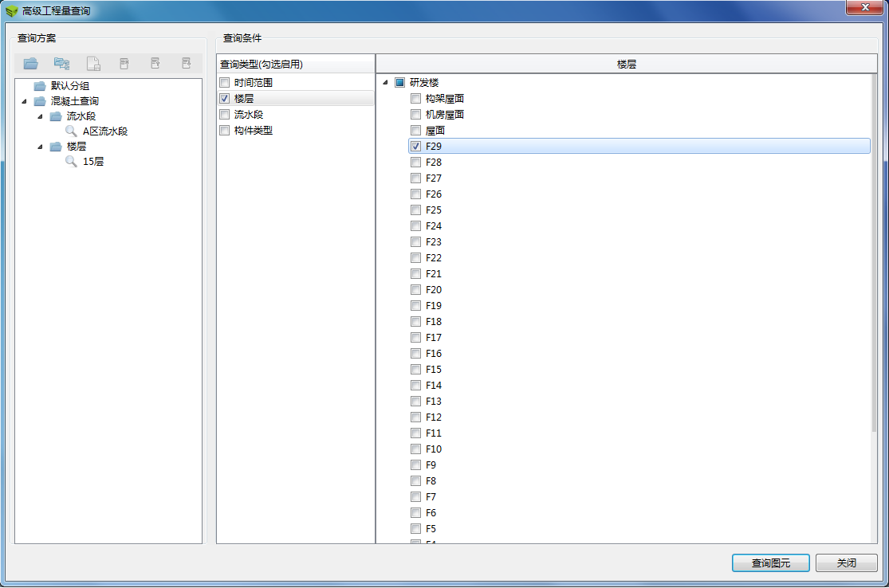Tick the 机房屋面 checkbox

pyautogui.click(x=415, y=115)
